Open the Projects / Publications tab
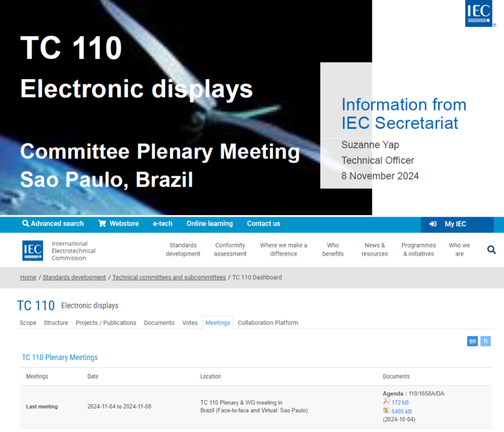The image size is (504, 432). coord(106,323)
